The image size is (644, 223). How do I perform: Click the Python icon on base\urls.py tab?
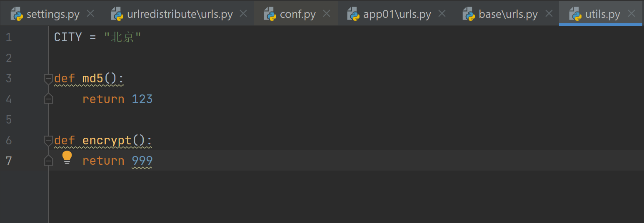pyautogui.click(x=469, y=14)
